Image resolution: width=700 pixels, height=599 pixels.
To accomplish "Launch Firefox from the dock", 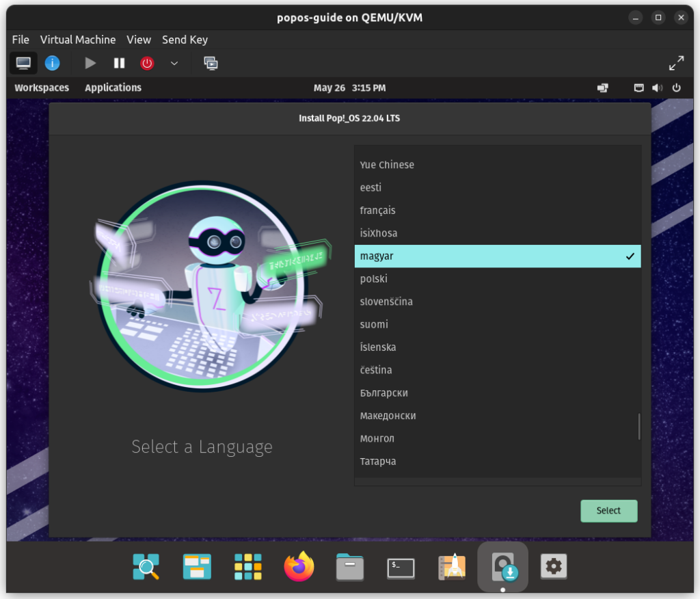I will (x=299, y=566).
